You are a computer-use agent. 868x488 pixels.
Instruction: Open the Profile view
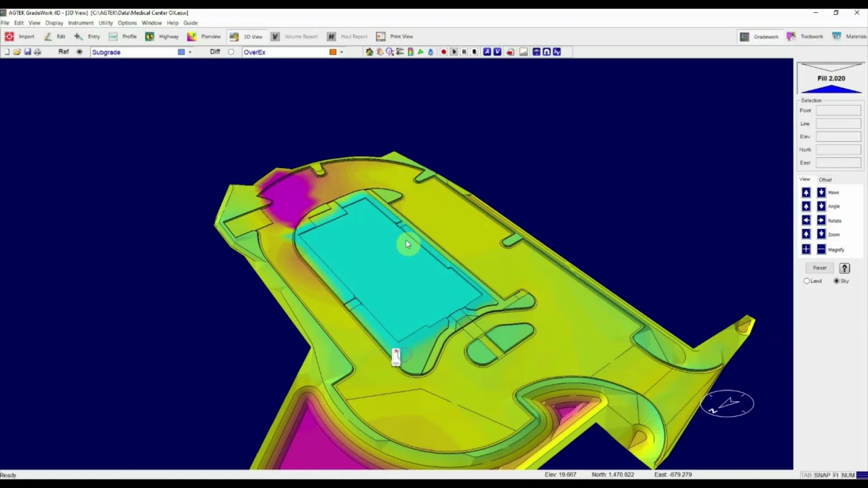(123, 37)
